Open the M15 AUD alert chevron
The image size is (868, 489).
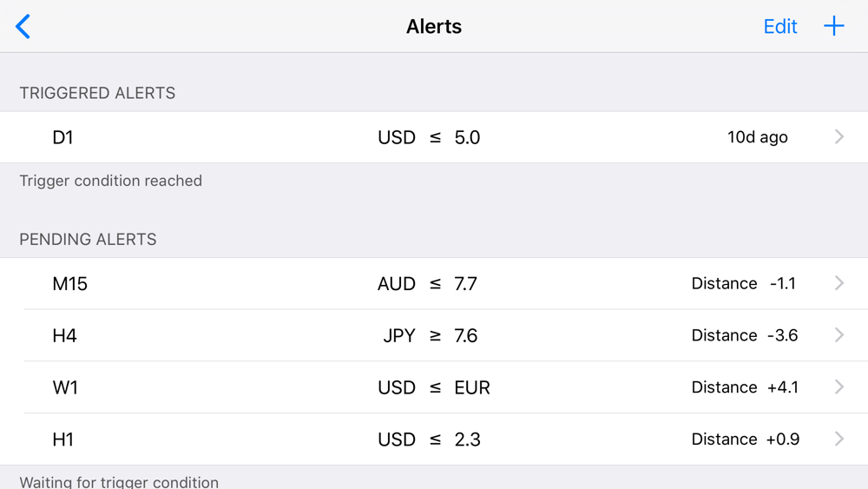click(839, 283)
